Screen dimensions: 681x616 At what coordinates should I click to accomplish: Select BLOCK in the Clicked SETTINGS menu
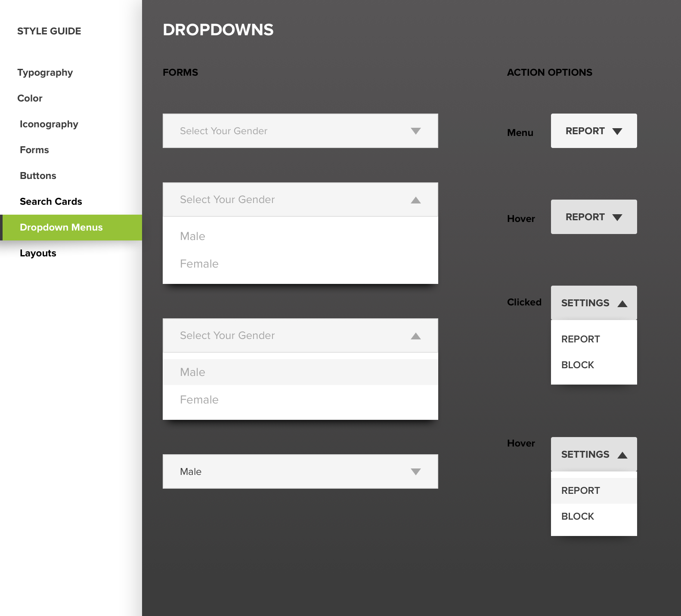pos(594,365)
